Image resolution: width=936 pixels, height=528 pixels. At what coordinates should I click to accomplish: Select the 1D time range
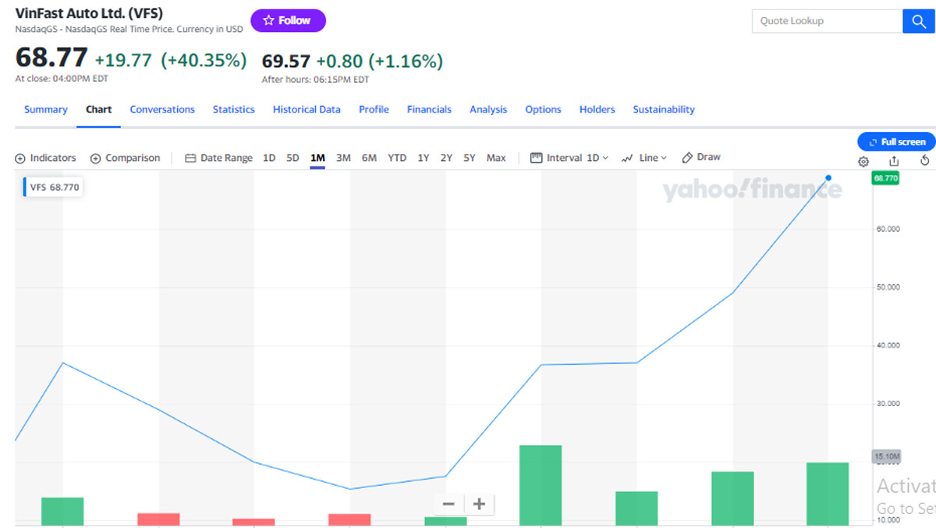(269, 158)
